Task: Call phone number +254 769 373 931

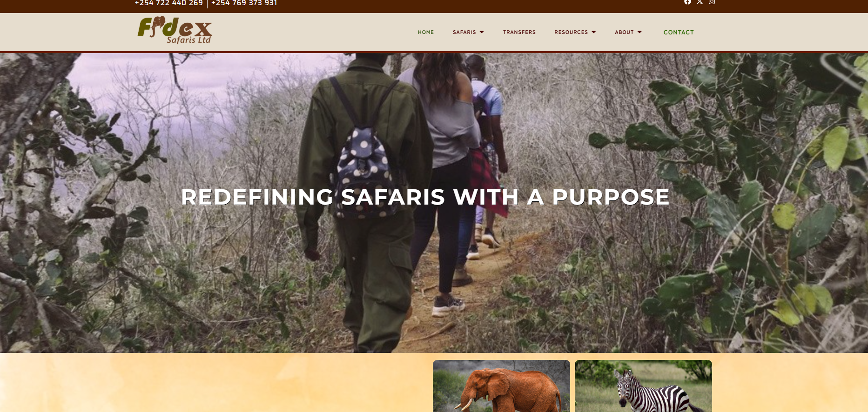Action: (243, 3)
